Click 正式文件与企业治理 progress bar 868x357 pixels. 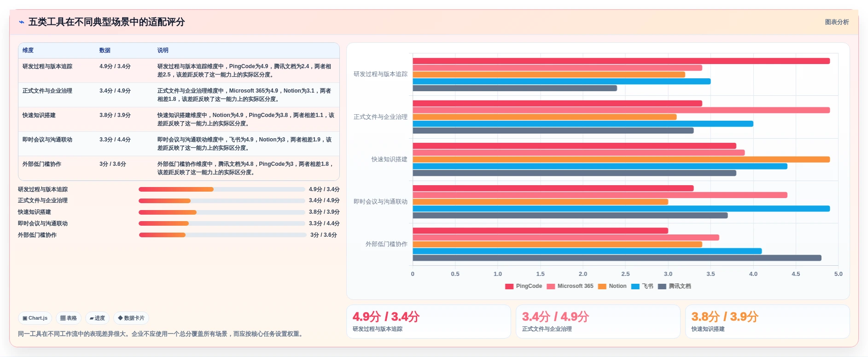pyautogui.click(x=221, y=201)
